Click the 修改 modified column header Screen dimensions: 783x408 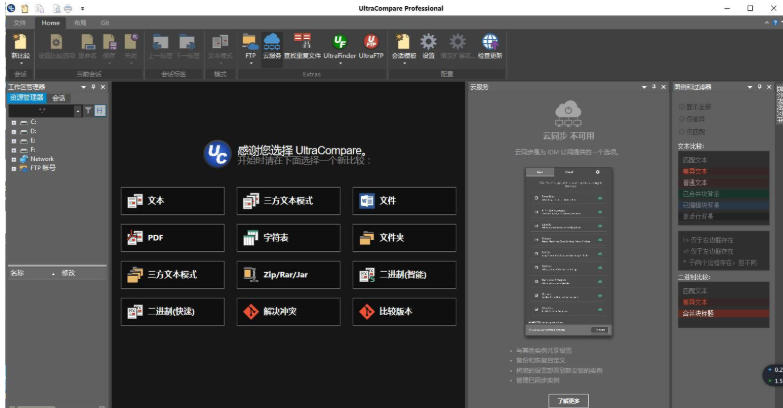click(68, 273)
